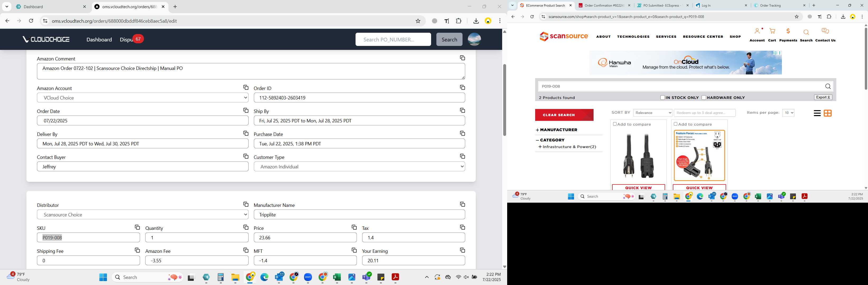Switch ScanSource results to list view
Viewport: 868px width, 285px height.
817,113
